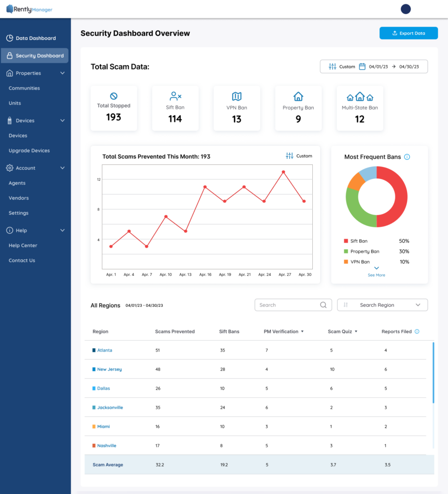Open Upgrade Devices in sidebar
This screenshot has width=448, height=494.
[x=29, y=151]
